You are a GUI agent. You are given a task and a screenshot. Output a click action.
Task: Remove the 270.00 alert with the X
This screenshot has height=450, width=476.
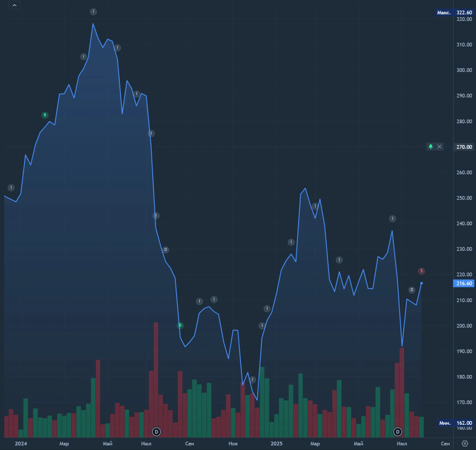tap(439, 147)
